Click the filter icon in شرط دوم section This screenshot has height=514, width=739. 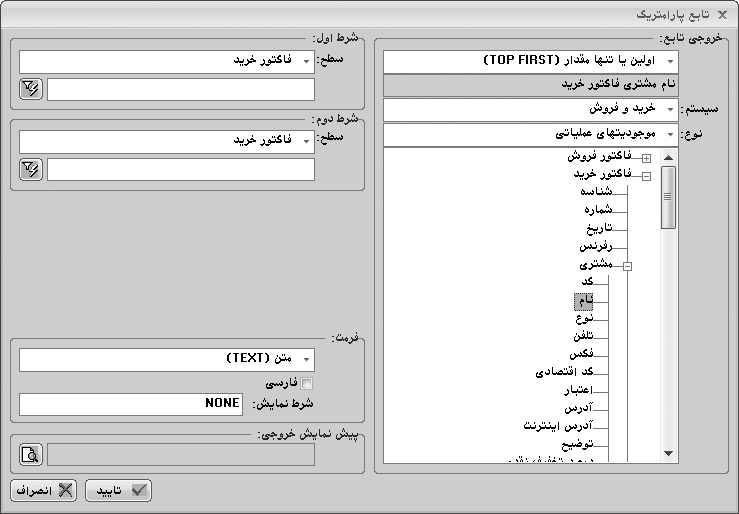point(30,169)
